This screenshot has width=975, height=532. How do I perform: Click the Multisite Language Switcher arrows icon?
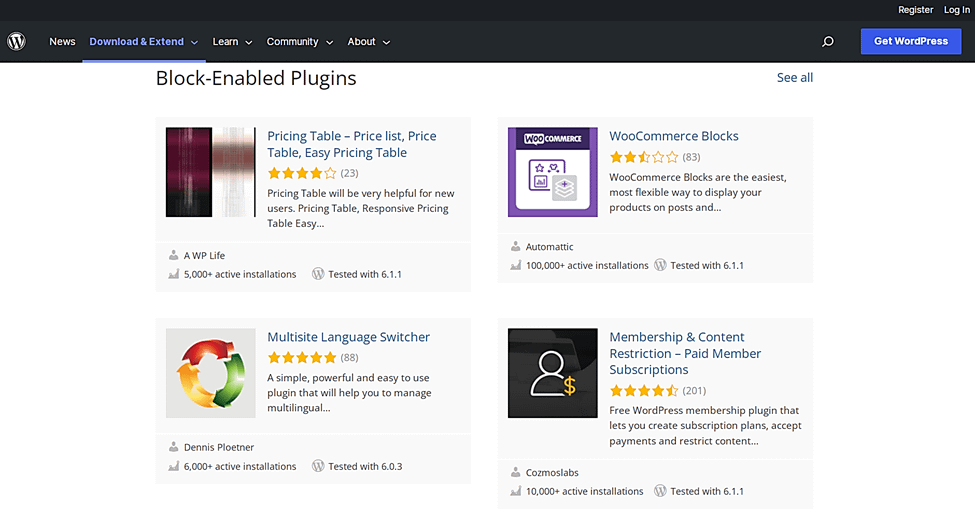click(210, 373)
